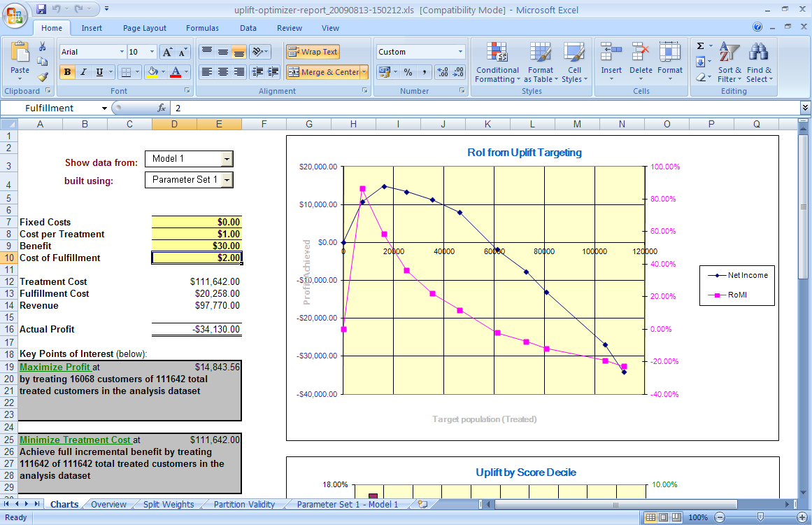Follow the Minimize Treatment Cost link

(76, 440)
